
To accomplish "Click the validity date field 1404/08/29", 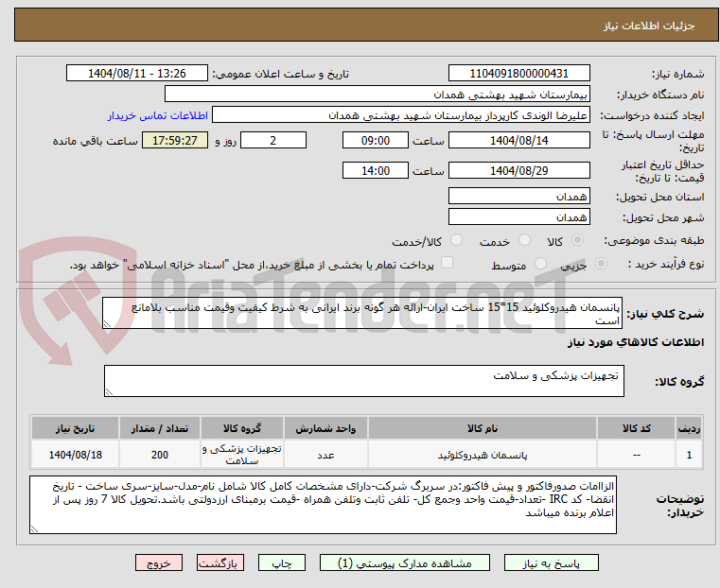I will click(518, 170).
